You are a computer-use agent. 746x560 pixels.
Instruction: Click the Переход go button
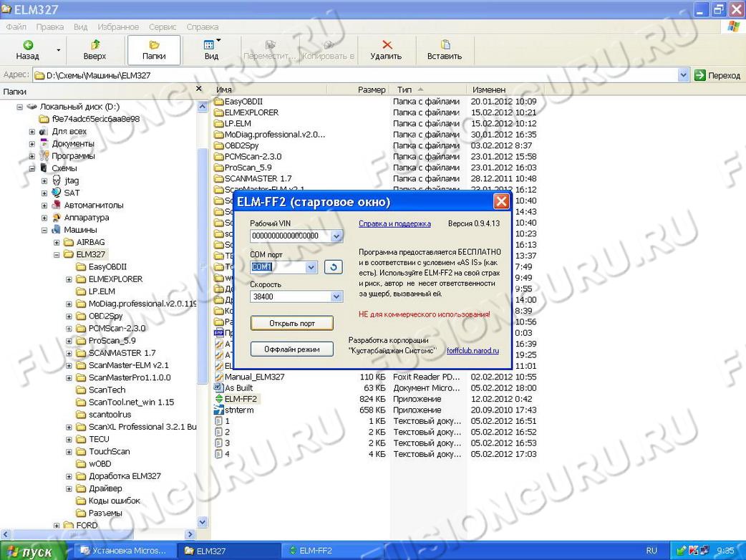coord(718,75)
